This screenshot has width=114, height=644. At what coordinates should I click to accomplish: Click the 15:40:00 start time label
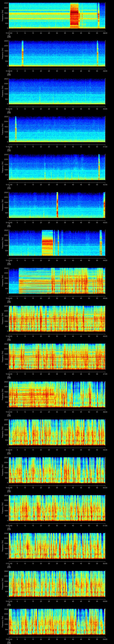click(x=9, y=147)
